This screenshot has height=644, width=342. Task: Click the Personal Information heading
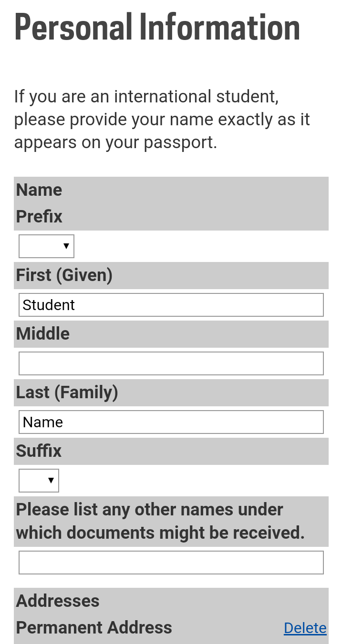click(x=157, y=27)
